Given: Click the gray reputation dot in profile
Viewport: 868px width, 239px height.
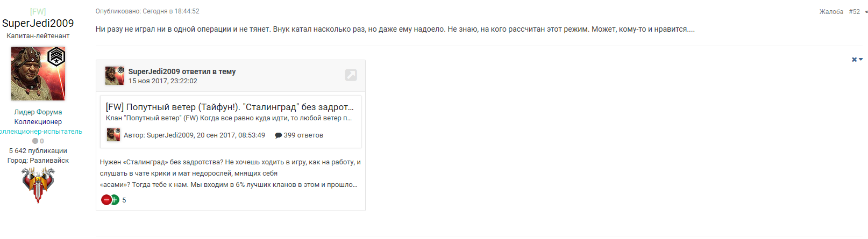Looking at the screenshot, I should [35, 141].
